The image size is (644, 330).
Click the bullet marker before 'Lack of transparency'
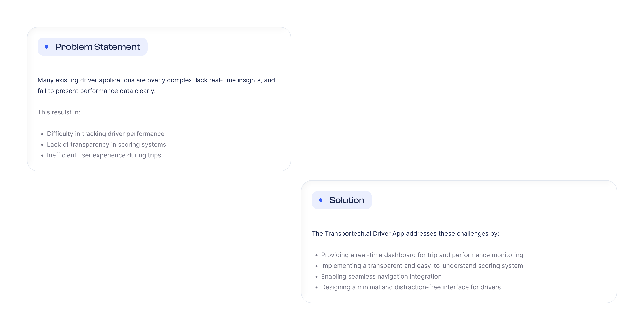(x=42, y=145)
